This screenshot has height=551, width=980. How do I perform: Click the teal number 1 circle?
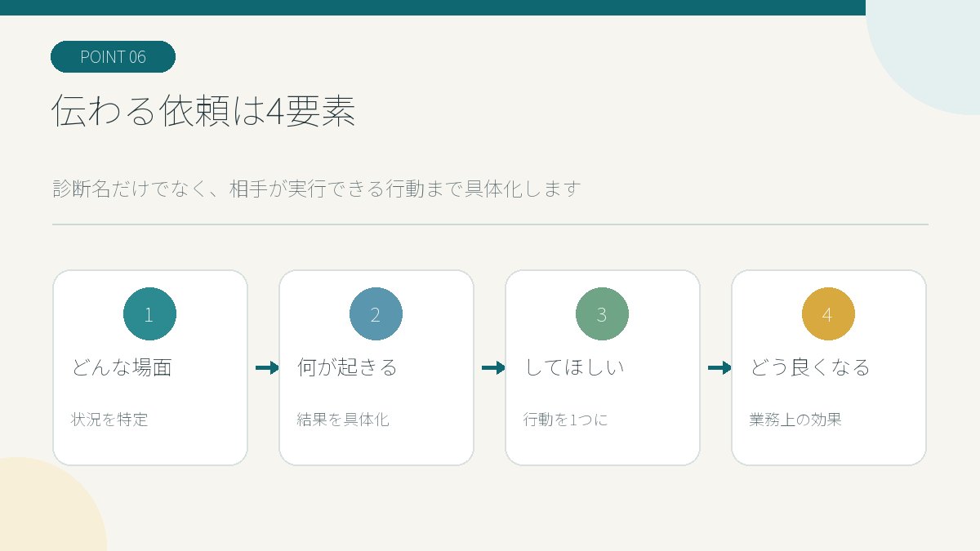click(x=149, y=314)
